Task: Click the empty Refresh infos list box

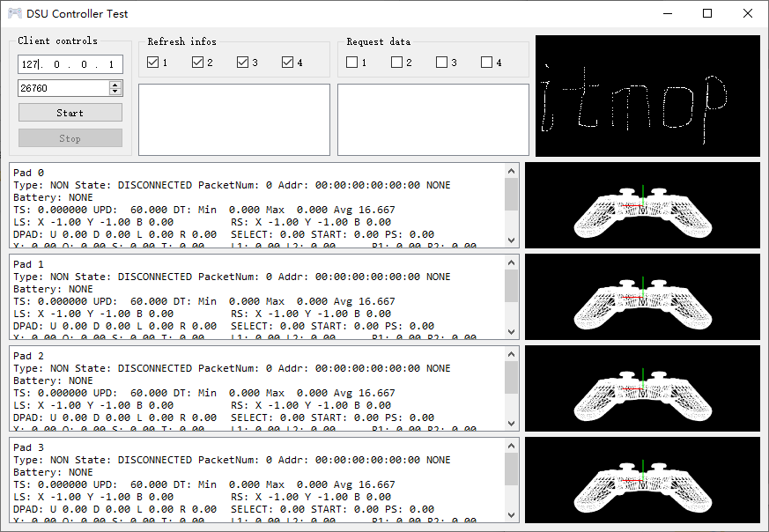Action: coord(234,119)
